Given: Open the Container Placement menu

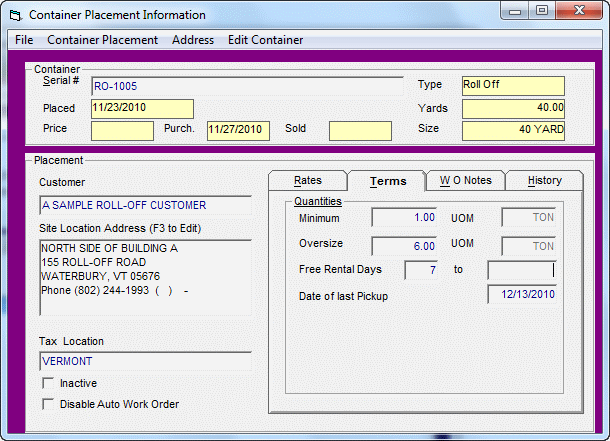Looking at the screenshot, I should [102, 40].
